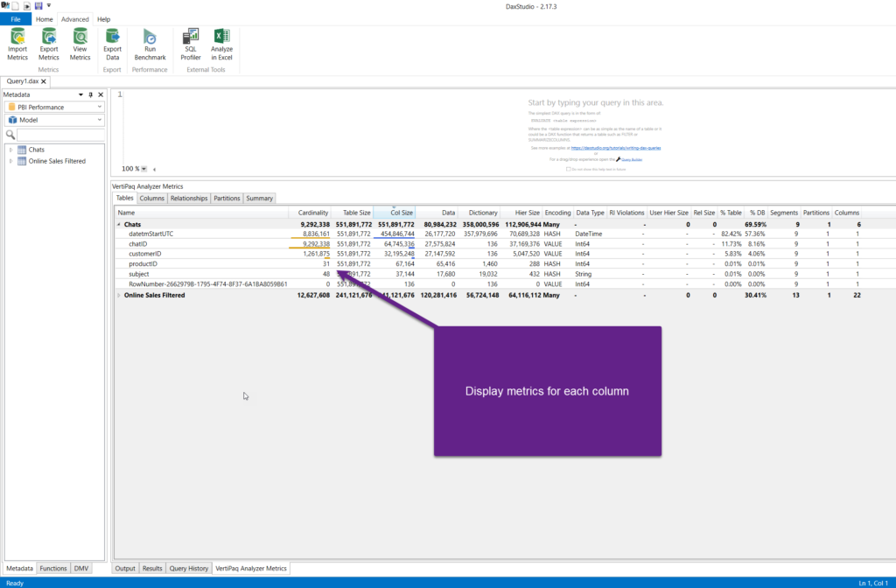Click the editor horizontal scroll left arrow

pyautogui.click(x=154, y=169)
